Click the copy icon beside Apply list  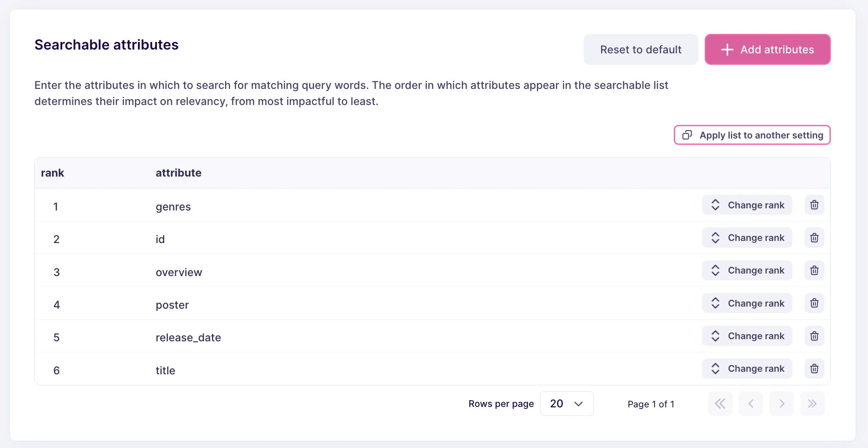687,135
